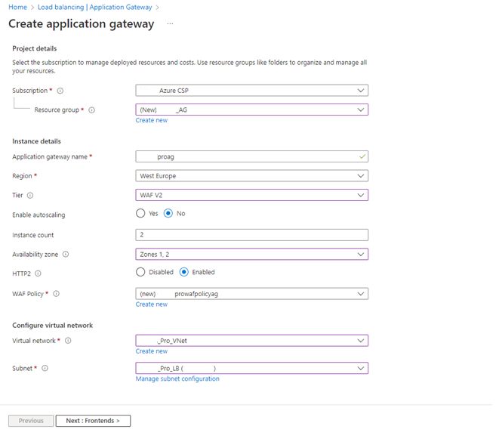Open the Region dropdown showing West Europe
The image size is (496, 448).
coord(251,176)
